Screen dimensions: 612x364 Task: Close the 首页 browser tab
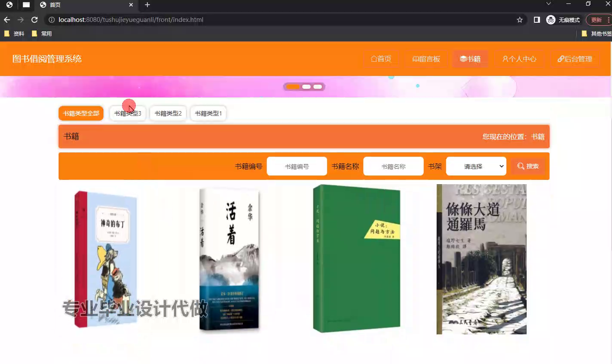[x=131, y=5]
